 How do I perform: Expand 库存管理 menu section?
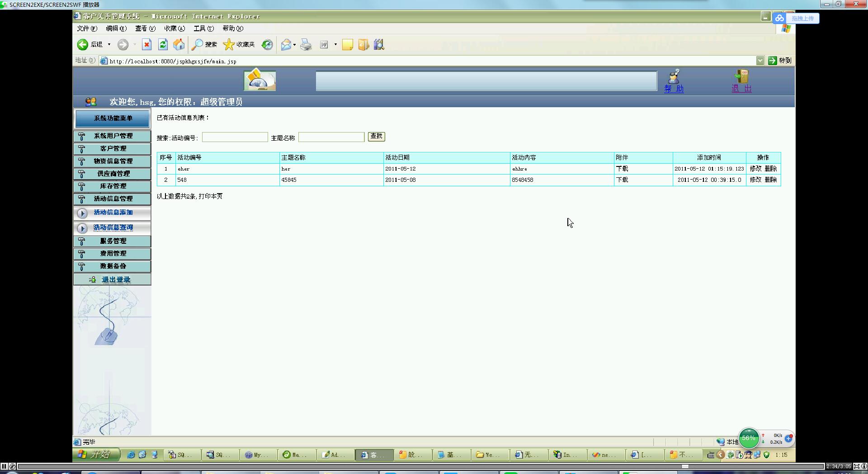coord(112,186)
